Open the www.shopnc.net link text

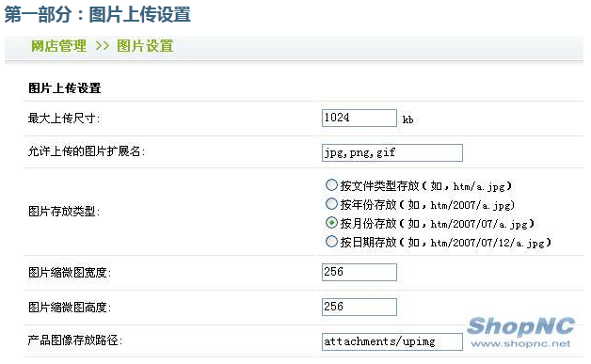click(x=521, y=343)
